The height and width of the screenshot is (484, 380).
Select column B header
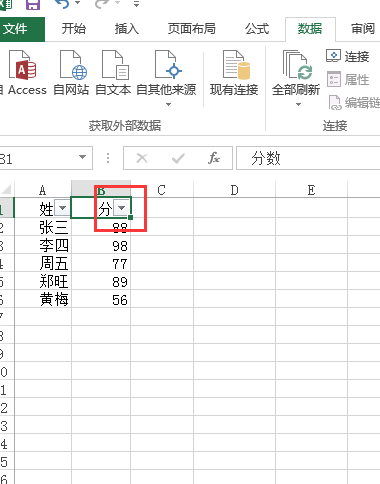point(101,190)
